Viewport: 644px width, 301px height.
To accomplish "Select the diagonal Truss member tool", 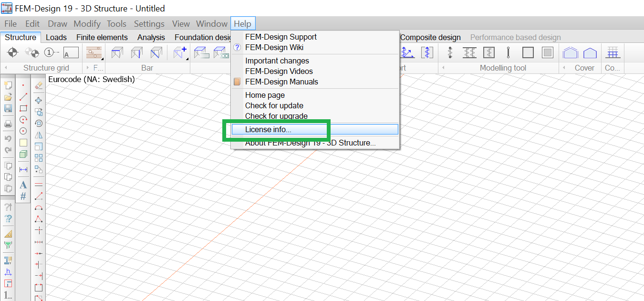I will (x=156, y=52).
